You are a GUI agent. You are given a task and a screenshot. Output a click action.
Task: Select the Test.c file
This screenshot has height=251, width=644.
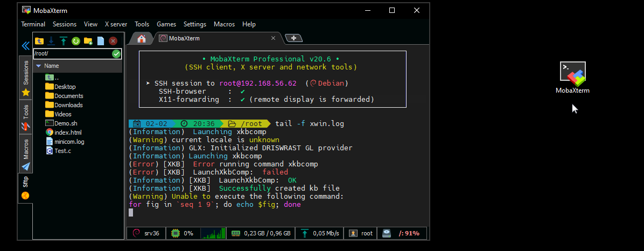tap(58, 151)
